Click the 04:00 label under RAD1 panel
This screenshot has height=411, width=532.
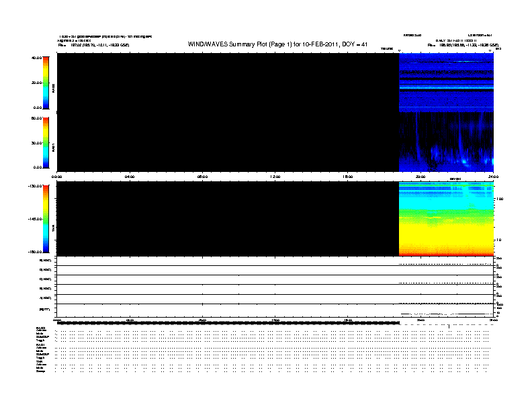coord(130,177)
